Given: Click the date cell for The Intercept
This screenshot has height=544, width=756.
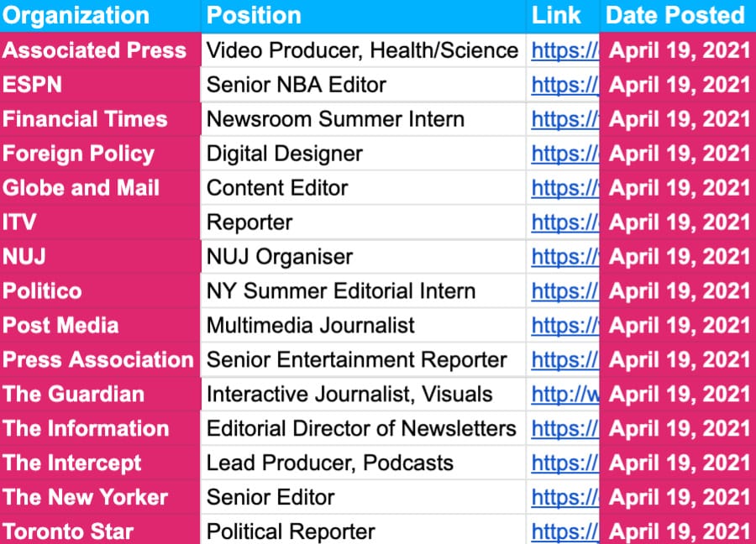Looking at the screenshot, I should coord(679,463).
